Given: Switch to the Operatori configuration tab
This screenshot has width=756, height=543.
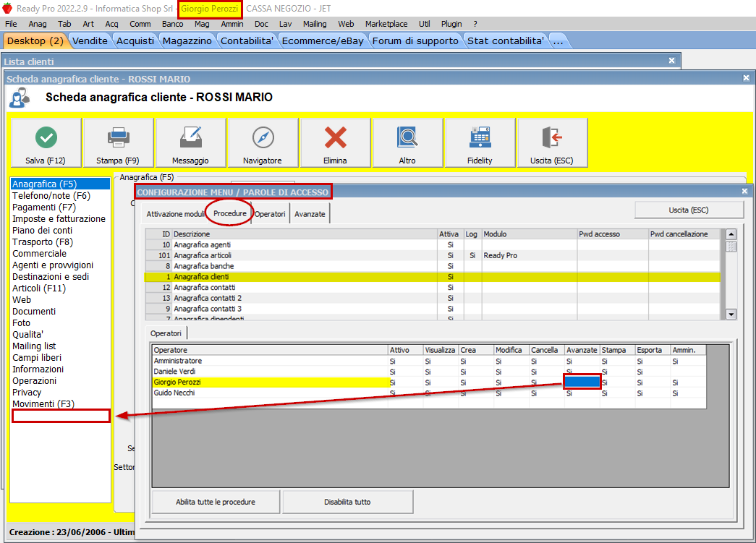Looking at the screenshot, I should 271,214.
